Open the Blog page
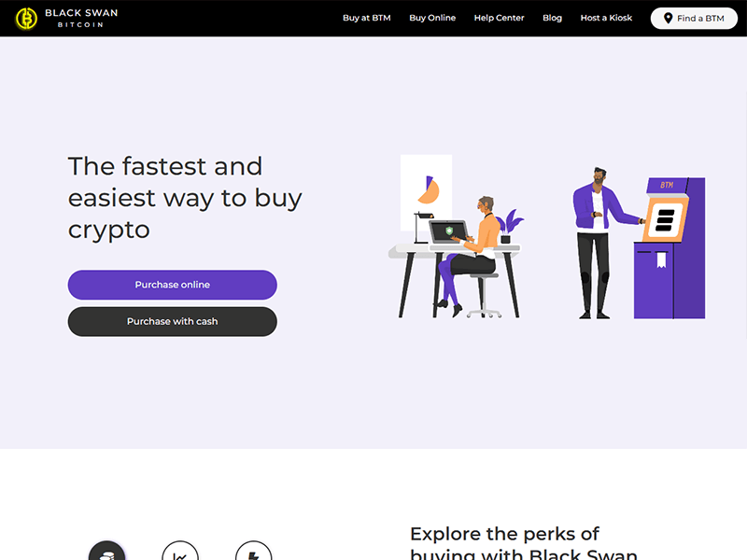This screenshot has width=747, height=560. coord(552,18)
